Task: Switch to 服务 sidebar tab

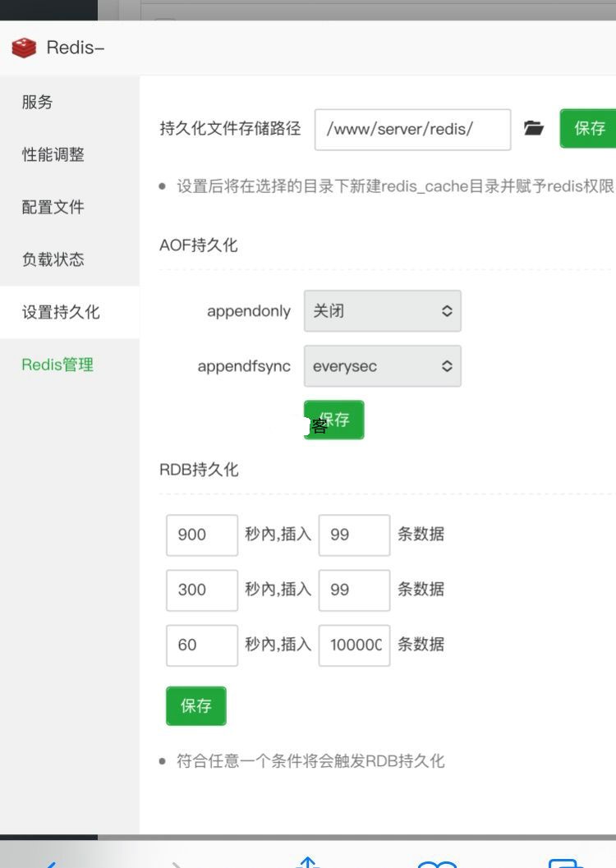Action: point(37,102)
